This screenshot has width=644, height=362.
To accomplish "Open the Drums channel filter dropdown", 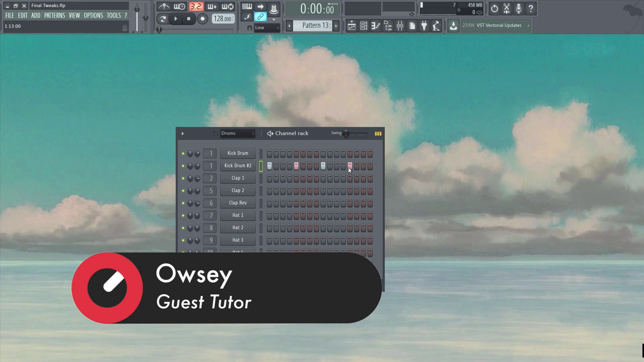I will coord(237,133).
